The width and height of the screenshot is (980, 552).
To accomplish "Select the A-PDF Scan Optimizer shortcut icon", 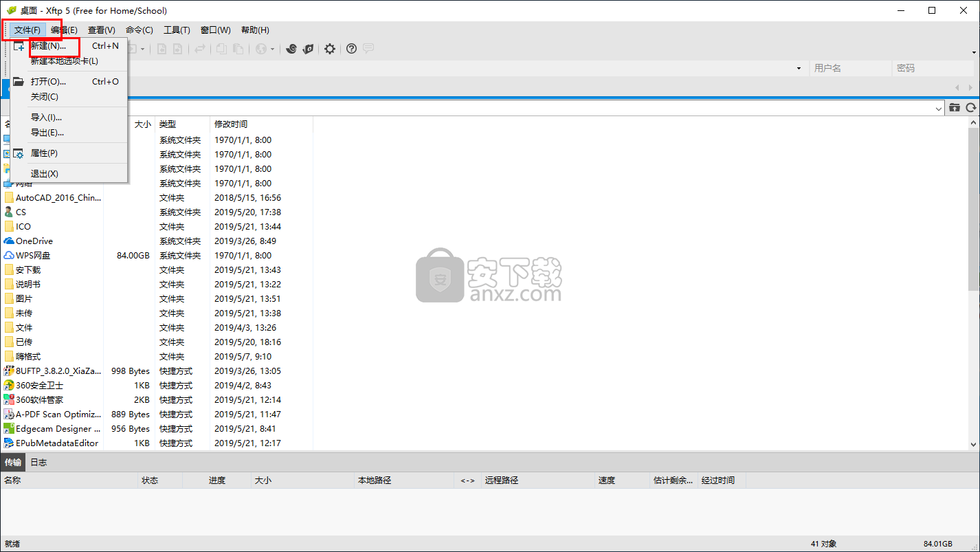I will pos(9,415).
